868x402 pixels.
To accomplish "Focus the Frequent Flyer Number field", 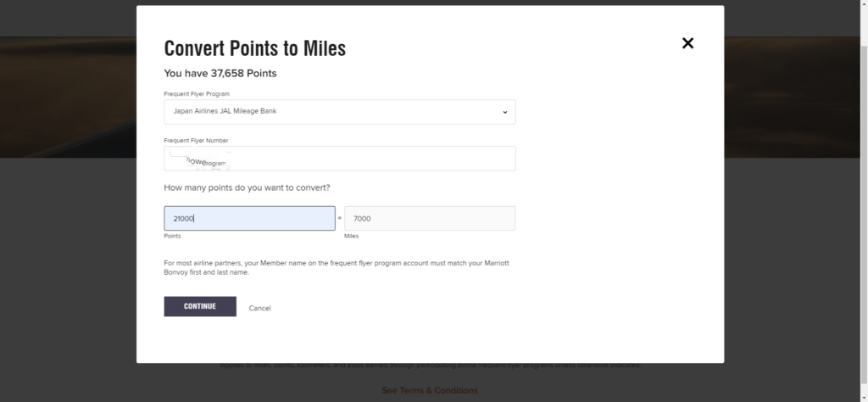I will (339, 159).
